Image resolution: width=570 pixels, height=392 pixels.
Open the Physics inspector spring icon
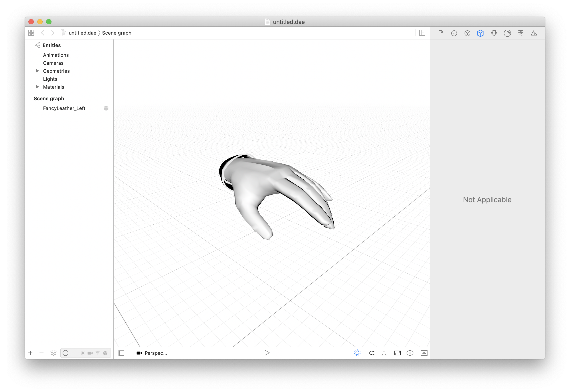[521, 33]
